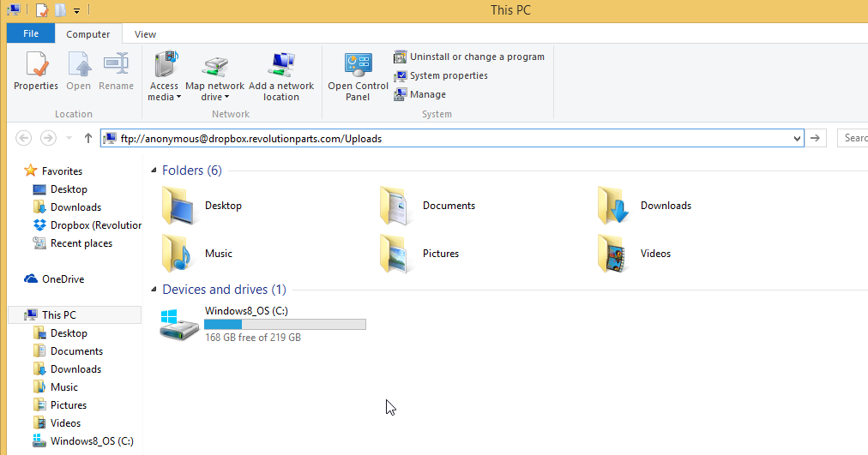Screen dimensions: 868x455
Task: Click the "Folders (6)" group heading
Action: click(192, 171)
